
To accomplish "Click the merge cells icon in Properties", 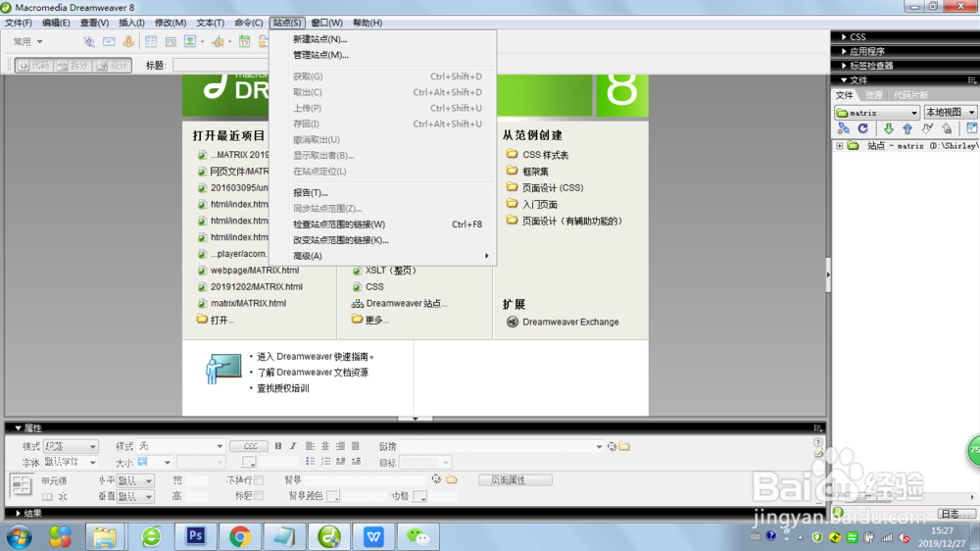I will click(x=47, y=497).
